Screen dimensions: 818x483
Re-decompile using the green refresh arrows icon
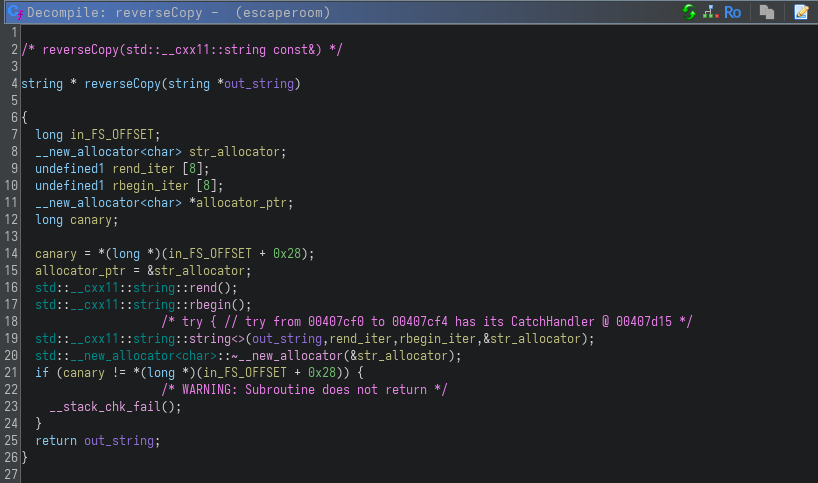689,12
